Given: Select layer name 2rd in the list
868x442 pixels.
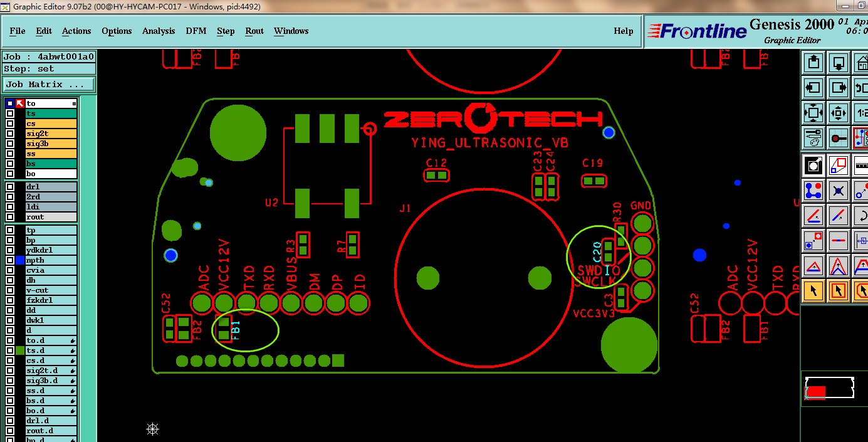Looking at the screenshot, I should 51,197.
